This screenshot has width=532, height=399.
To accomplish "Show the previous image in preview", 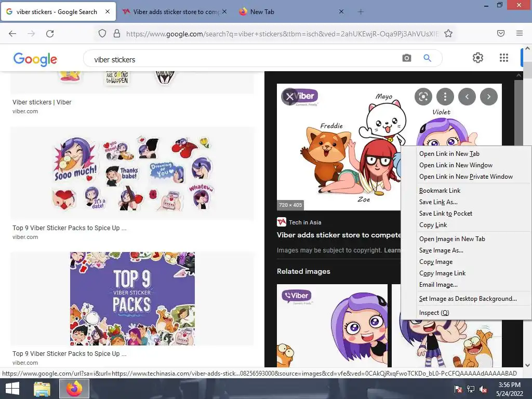I will [x=467, y=97].
